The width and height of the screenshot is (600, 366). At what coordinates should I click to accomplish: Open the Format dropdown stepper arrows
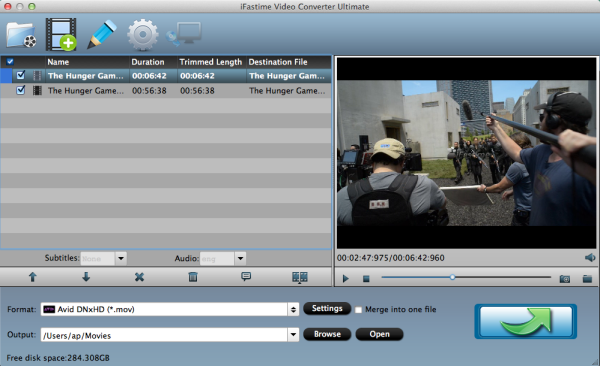(293, 309)
